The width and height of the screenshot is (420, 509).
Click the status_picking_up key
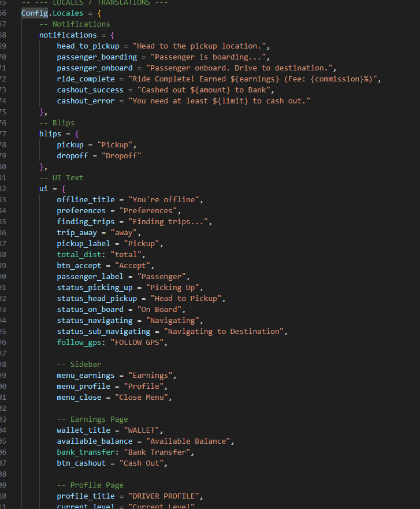tap(95, 288)
